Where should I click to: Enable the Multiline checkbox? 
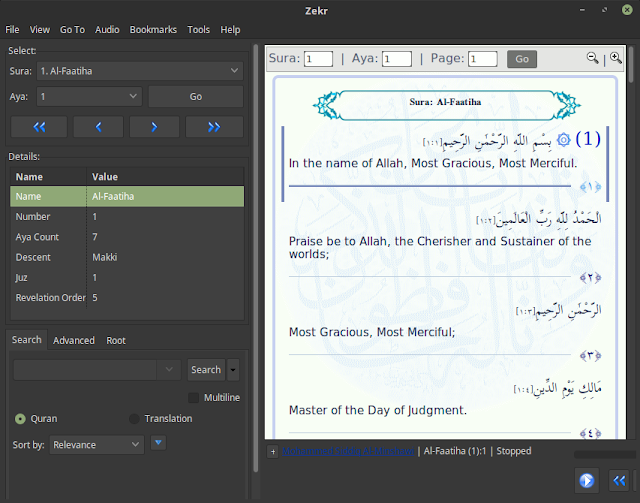click(x=193, y=398)
